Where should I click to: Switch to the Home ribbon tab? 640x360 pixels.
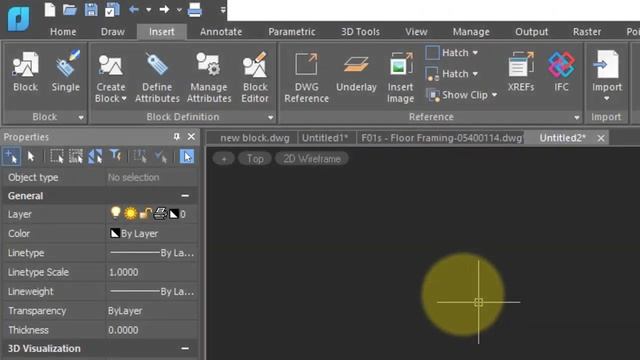(63, 32)
